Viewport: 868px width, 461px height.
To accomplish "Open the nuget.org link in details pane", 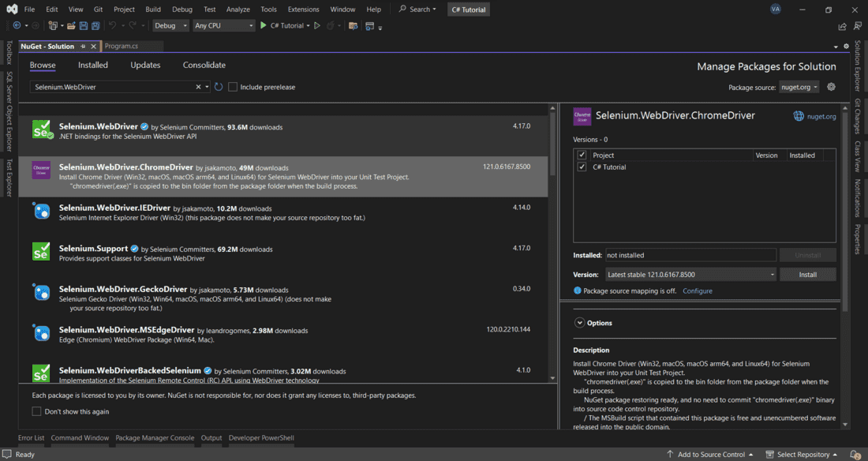I will click(821, 116).
